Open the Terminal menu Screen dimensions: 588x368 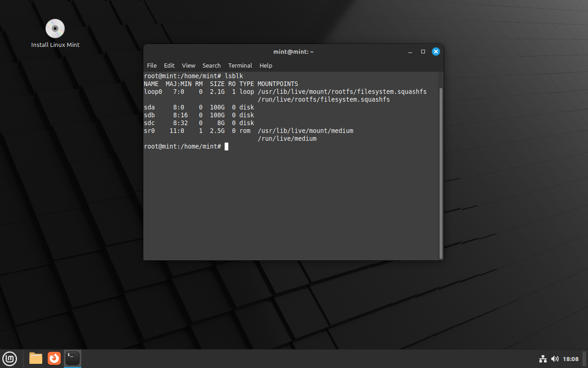(240, 65)
